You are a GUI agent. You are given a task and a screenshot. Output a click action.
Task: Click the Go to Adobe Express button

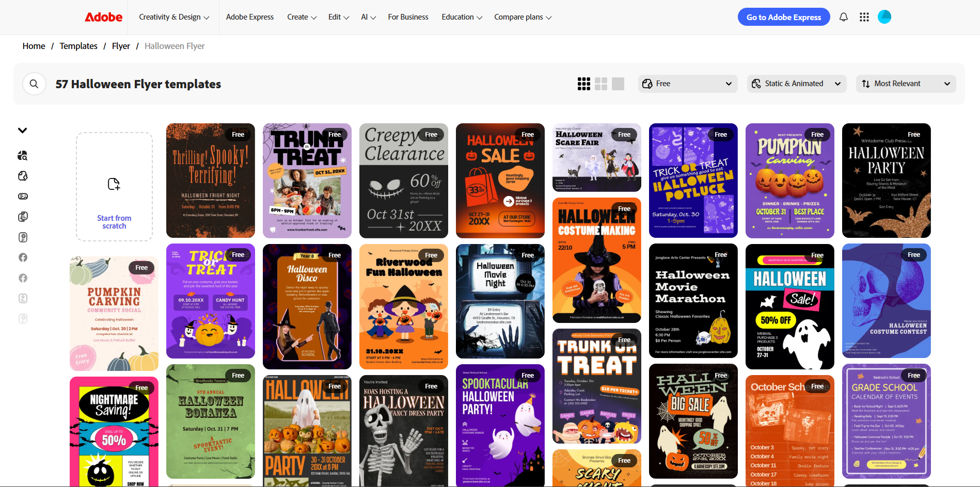tap(783, 17)
